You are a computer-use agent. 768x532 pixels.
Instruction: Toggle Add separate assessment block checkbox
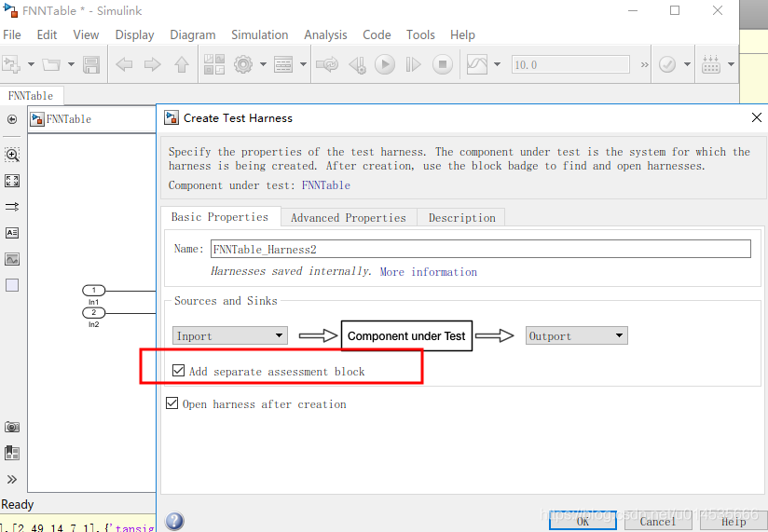(178, 371)
